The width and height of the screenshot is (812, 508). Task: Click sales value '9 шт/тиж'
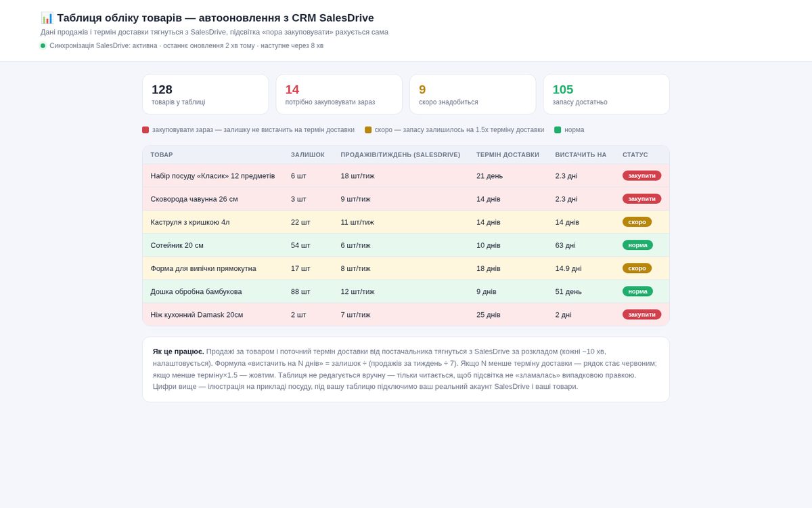(x=355, y=198)
